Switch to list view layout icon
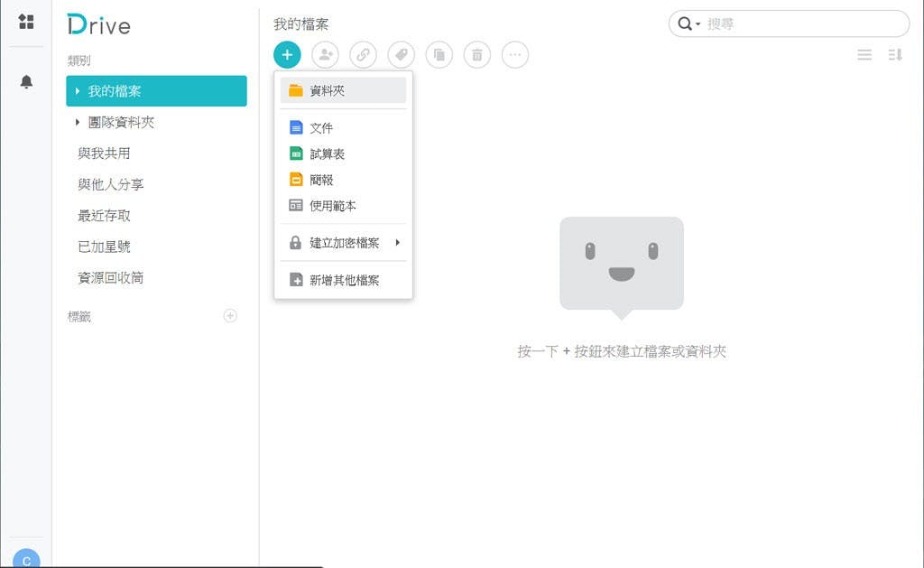924x568 pixels. [864, 55]
